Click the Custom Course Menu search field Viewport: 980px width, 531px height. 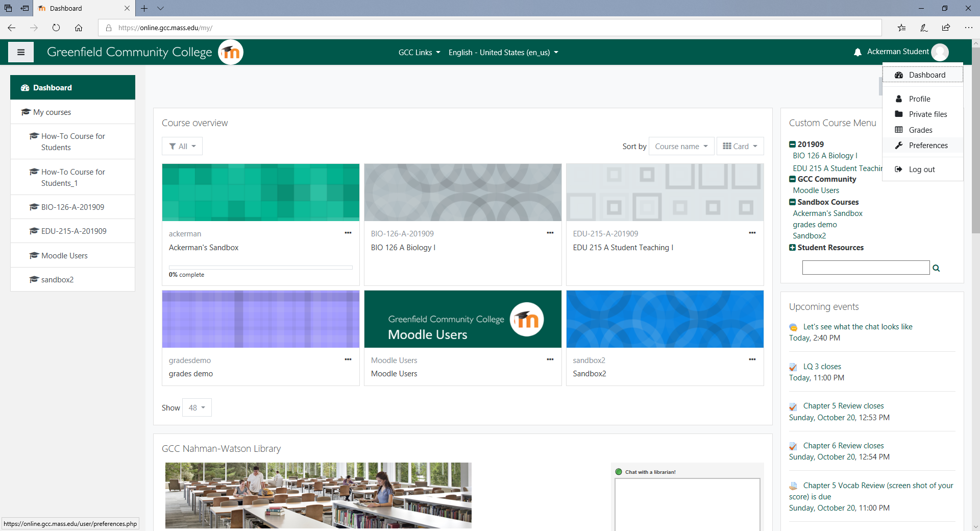coord(866,268)
